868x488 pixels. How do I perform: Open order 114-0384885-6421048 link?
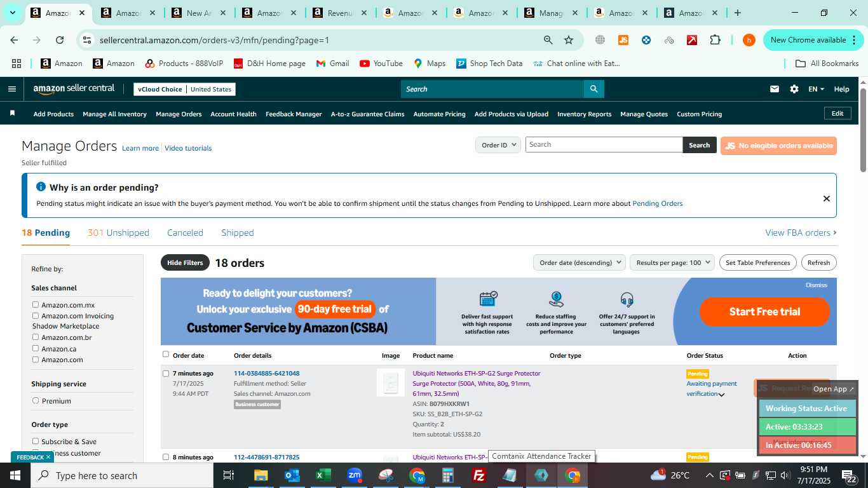point(266,374)
